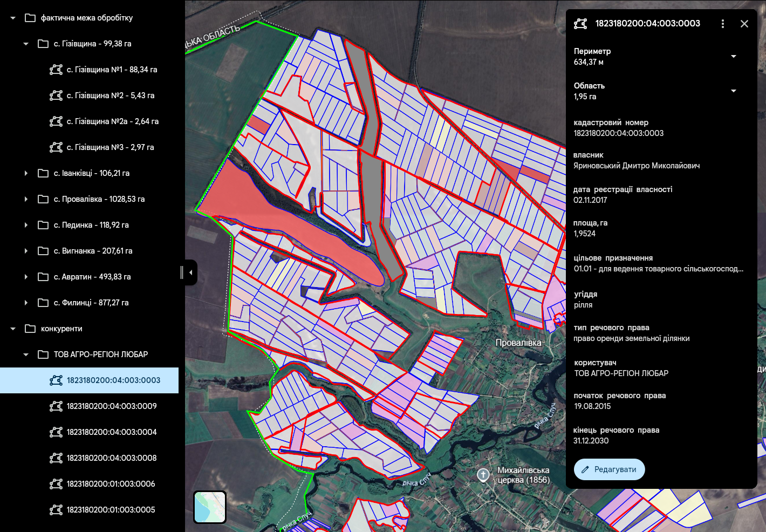The image size is (766, 532).
Task: Select с. Гізівщина №3 - 2,97 га
Action: click(x=110, y=147)
